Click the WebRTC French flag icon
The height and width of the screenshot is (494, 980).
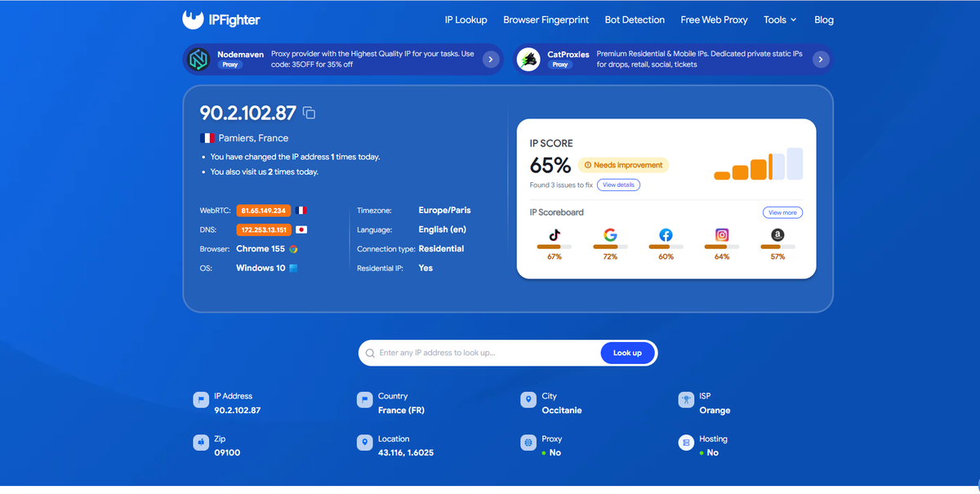[301, 211]
